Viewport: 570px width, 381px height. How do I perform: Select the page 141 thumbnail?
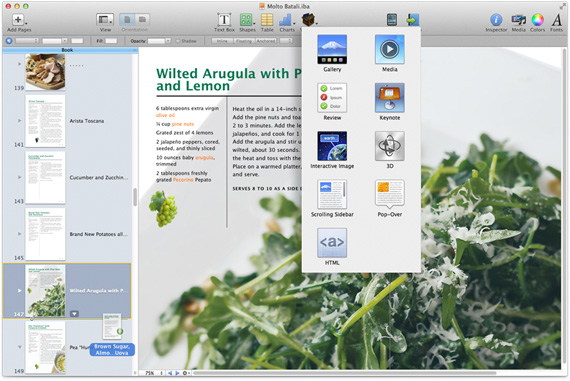tap(45, 121)
